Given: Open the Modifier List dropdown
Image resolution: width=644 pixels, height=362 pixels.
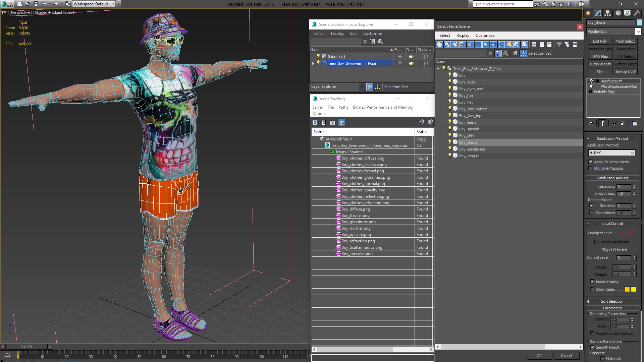Looking at the screenshot, I should (x=638, y=32).
